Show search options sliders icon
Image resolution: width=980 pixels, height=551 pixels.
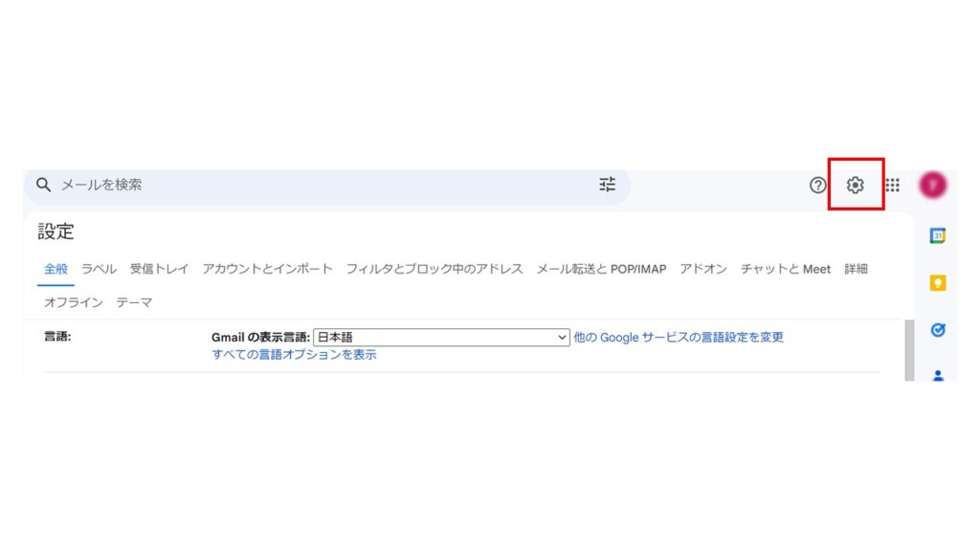tap(607, 185)
